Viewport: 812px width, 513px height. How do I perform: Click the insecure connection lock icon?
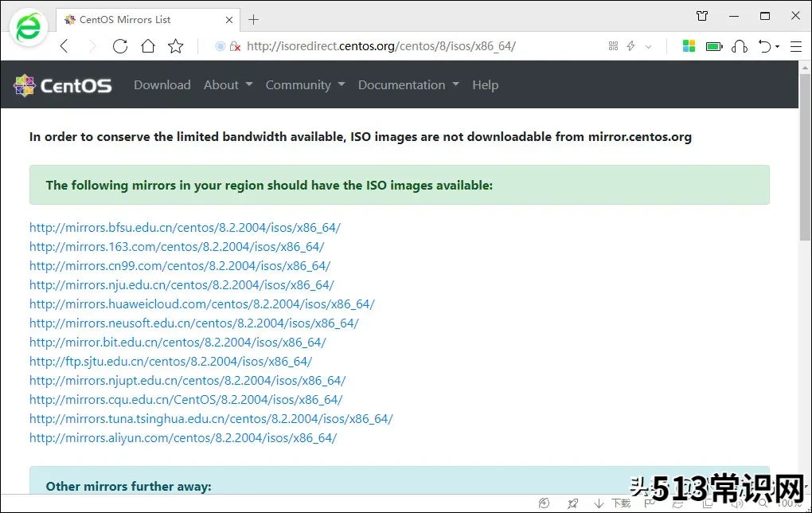tap(235, 46)
